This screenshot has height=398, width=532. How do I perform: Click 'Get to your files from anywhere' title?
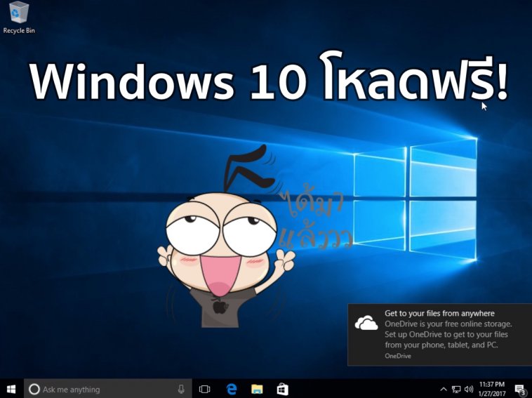(x=439, y=313)
